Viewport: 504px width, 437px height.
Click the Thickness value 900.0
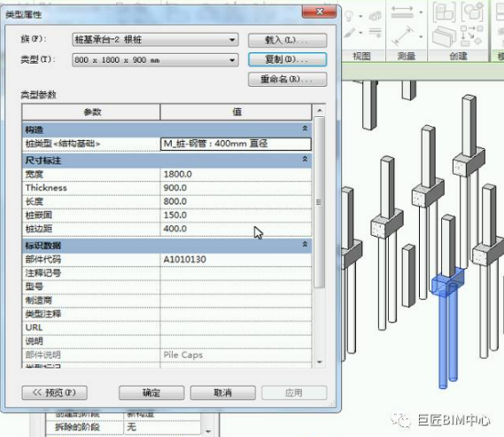coord(236,188)
